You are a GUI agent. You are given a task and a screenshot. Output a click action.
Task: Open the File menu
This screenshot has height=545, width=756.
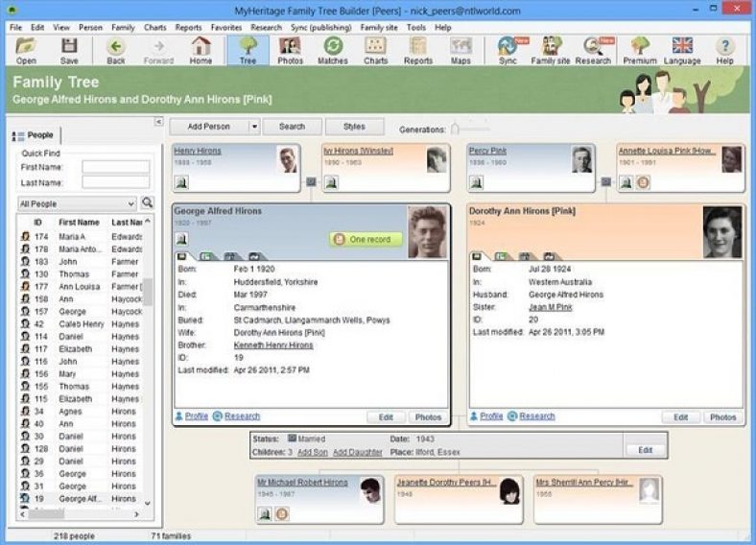click(15, 28)
